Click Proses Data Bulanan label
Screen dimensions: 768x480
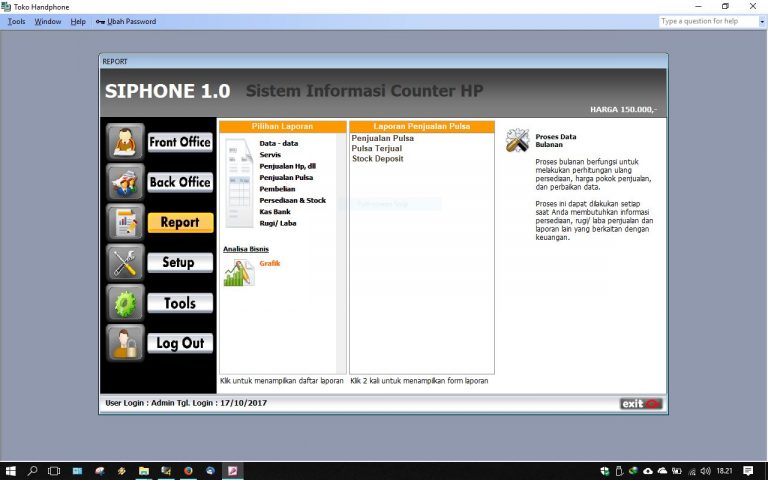click(x=555, y=141)
